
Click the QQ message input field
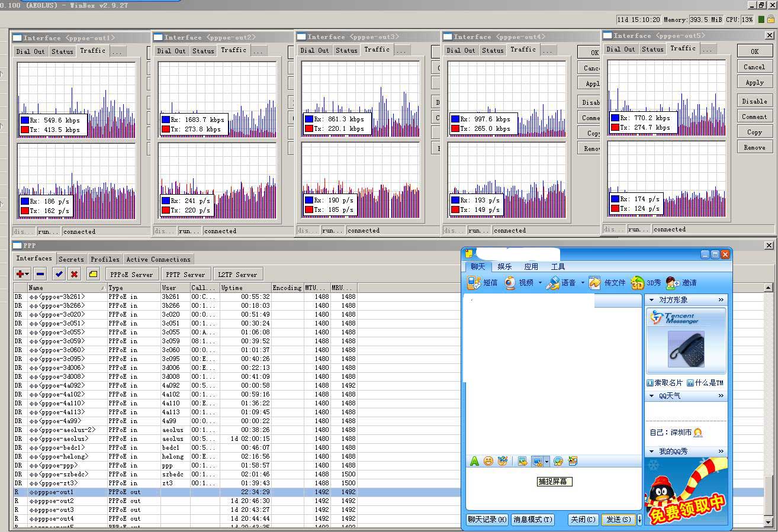[553, 489]
